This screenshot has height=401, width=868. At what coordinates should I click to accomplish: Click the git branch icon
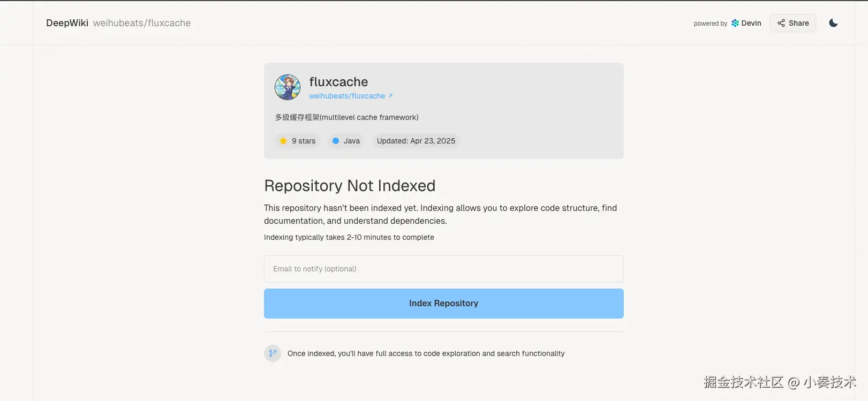pyautogui.click(x=273, y=353)
